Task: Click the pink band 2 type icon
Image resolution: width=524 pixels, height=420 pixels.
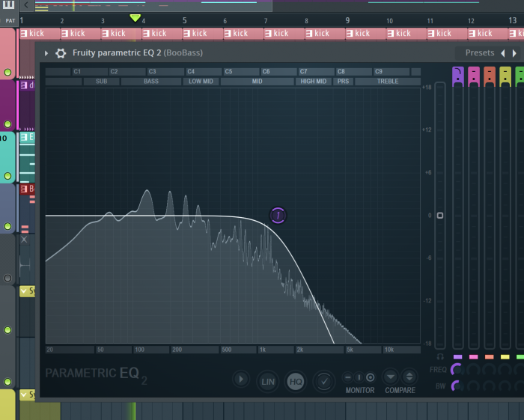Action: [x=474, y=73]
